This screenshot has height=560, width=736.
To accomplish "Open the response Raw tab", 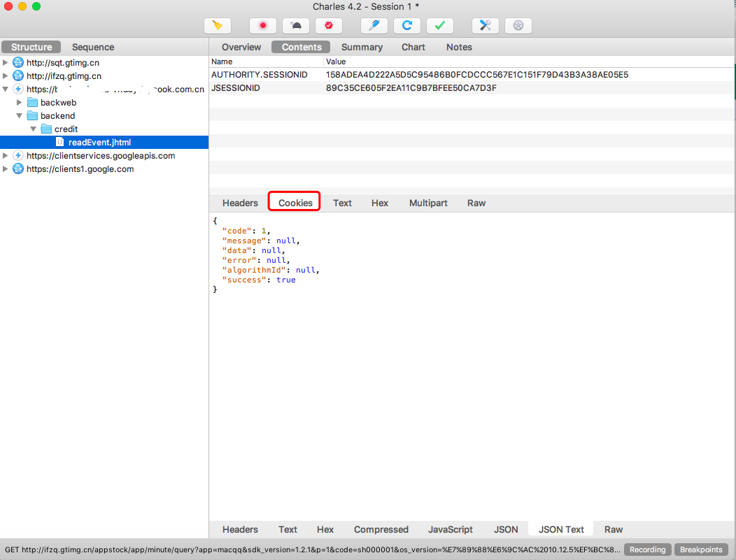I will (x=613, y=529).
